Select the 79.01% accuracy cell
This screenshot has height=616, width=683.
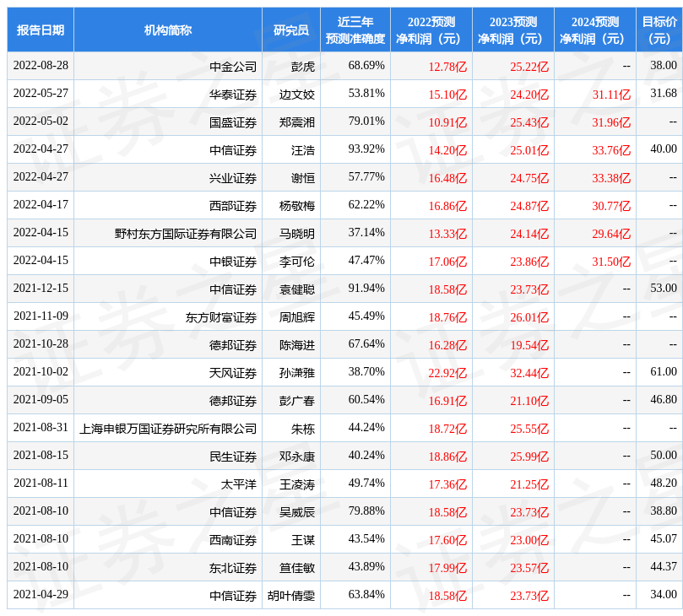coord(366,122)
